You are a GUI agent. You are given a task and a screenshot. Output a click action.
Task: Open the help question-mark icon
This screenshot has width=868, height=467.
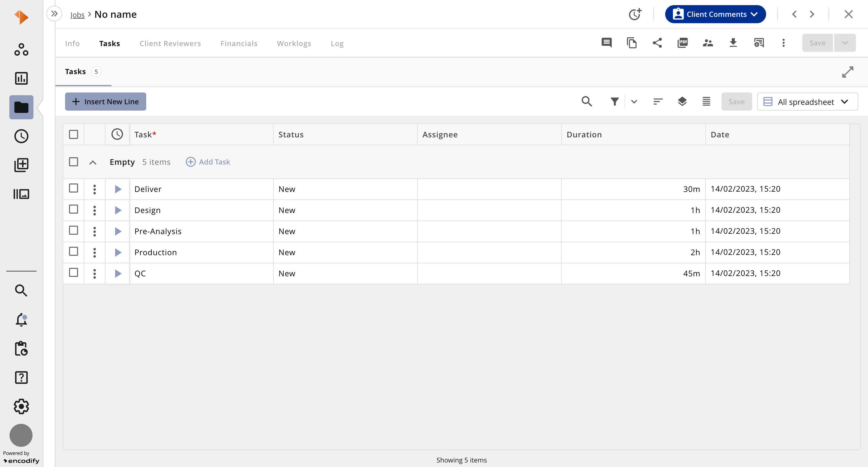pyautogui.click(x=21, y=378)
